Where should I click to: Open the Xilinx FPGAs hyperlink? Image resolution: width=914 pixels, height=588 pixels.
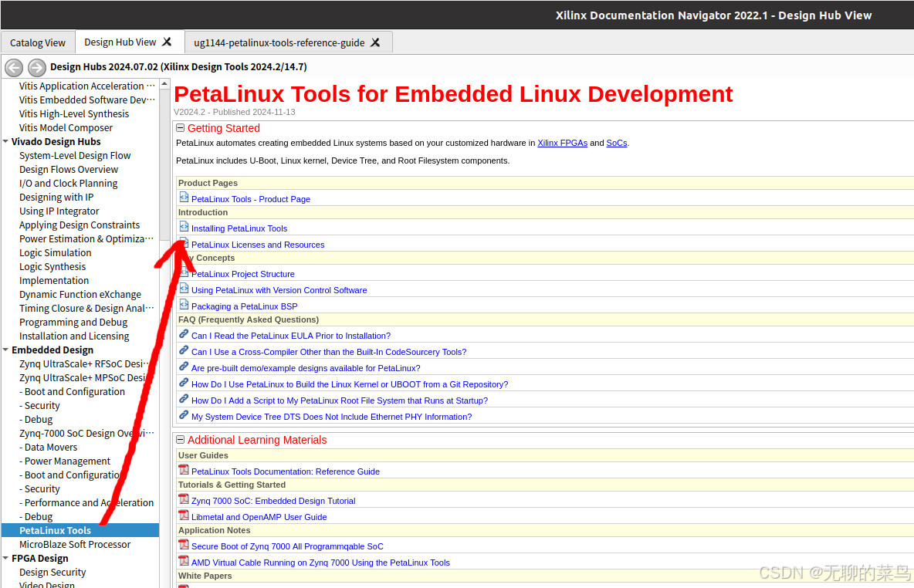click(563, 143)
